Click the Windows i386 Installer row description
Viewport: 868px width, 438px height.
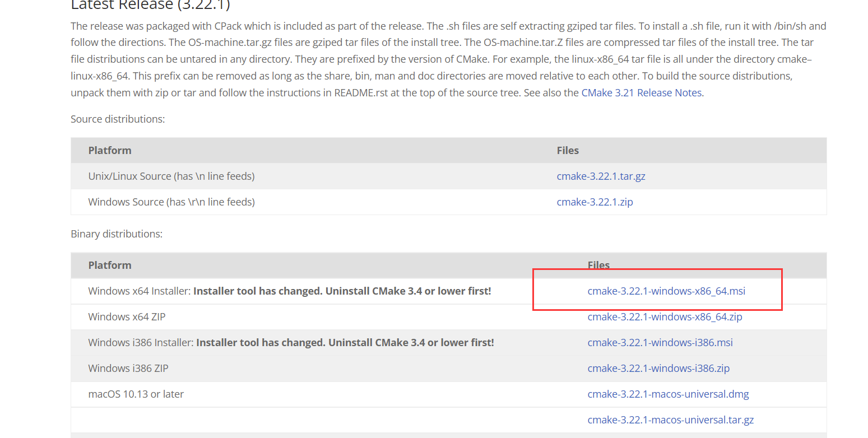point(291,343)
